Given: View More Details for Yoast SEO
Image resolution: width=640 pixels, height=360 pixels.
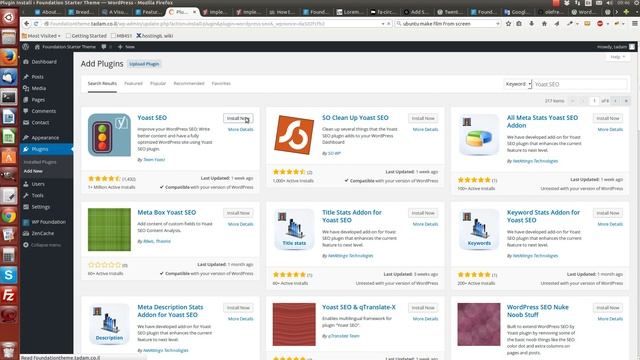Looking at the screenshot, I should 240,129.
